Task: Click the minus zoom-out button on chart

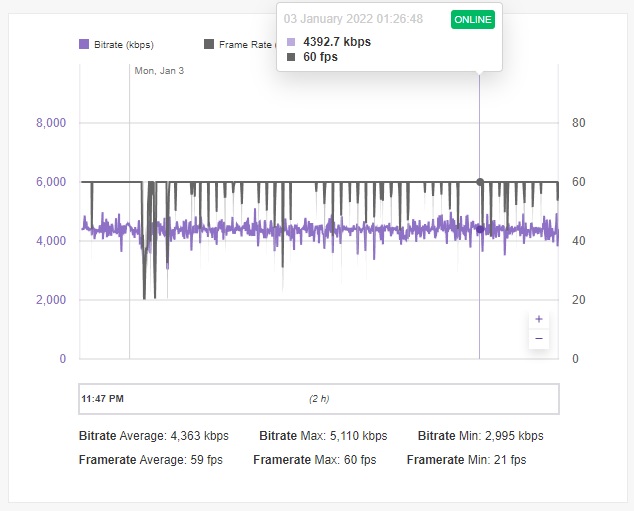Action: click(539, 339)
